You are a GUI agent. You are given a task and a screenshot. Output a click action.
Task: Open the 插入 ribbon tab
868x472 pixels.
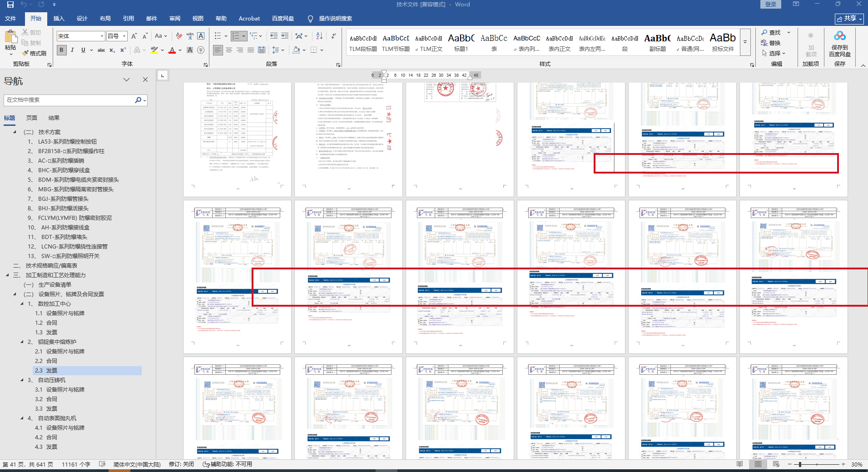tap(59, 19)
